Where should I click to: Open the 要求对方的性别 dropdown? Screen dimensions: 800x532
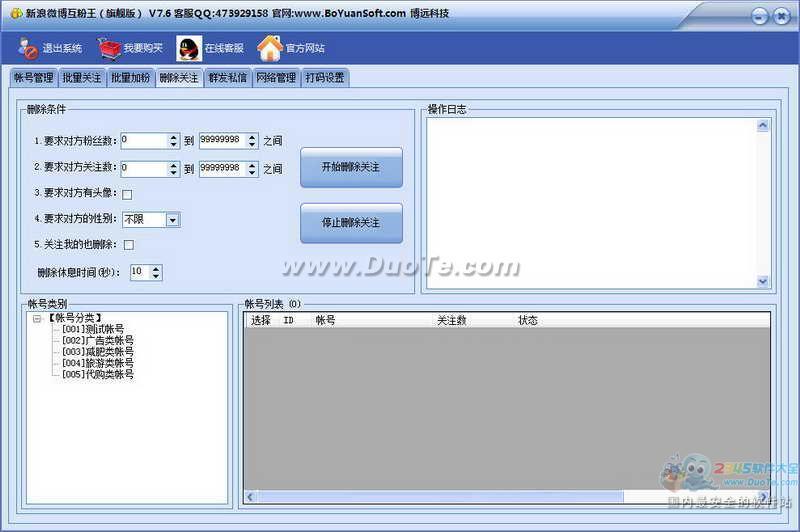coord(172,220)
